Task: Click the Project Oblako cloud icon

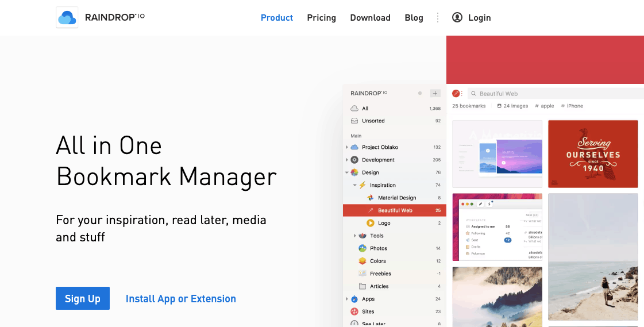Action: [354, 147]
